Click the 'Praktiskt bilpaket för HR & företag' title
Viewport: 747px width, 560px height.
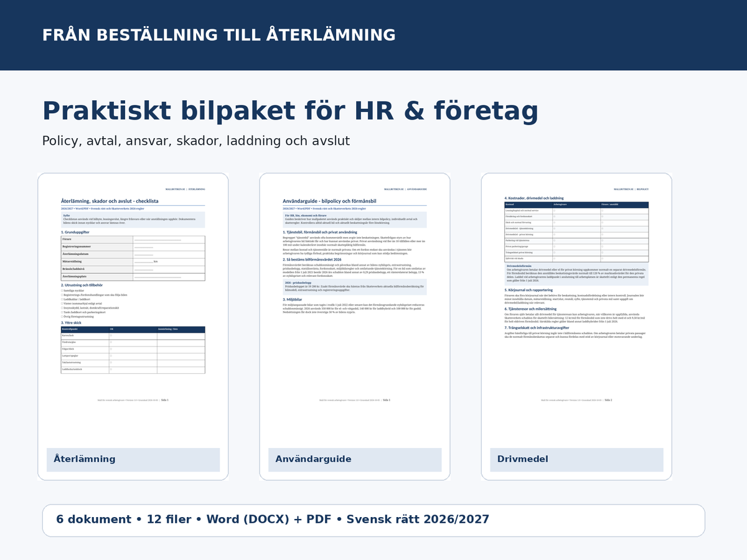coord(290,111)
